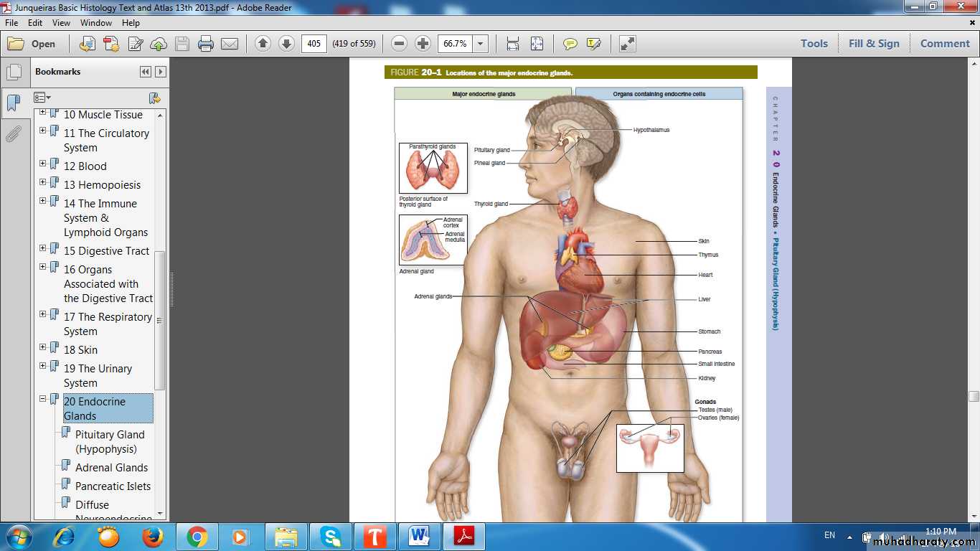The width and height of the screenshot is (980, 551).
Task: Collapse the 20 Endocrine Glands bookmark
Action: tap(42, 399)
